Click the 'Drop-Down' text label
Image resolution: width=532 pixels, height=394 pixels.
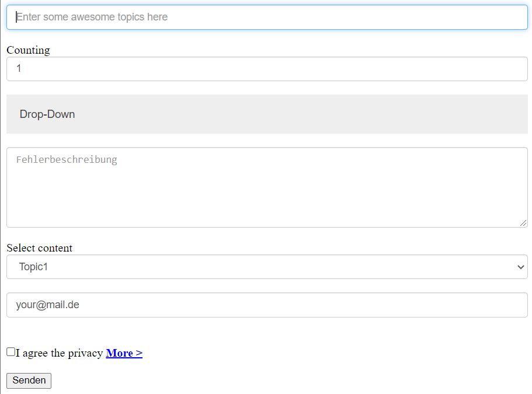[x=47, y=114]
